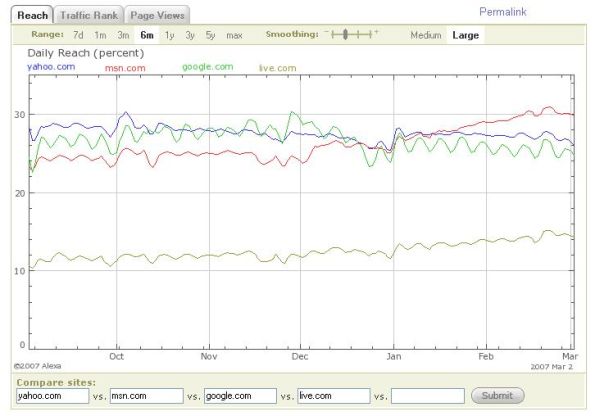Show the max range

point(234,35)
